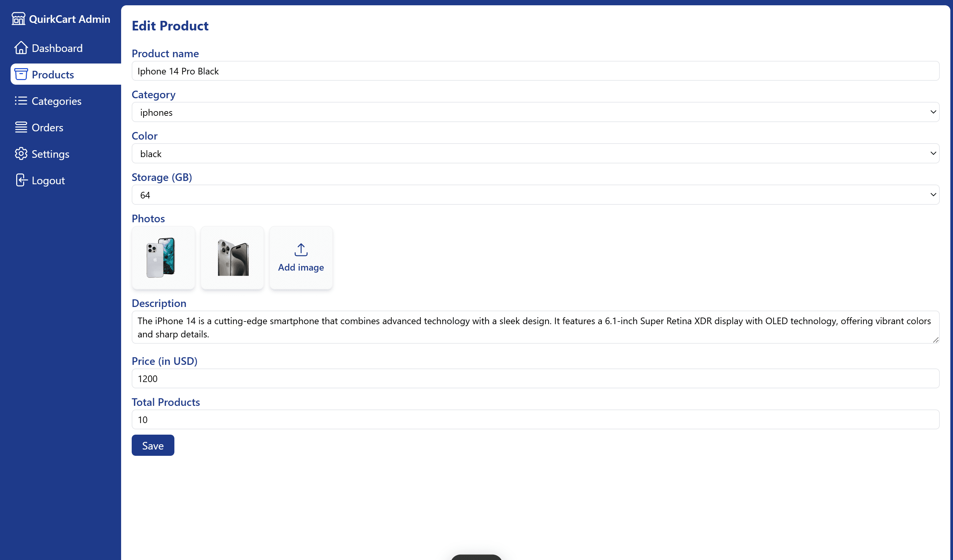Viewport: 953px width, 560px height.
Task: Click the QuirkCart store logo icon
Action: [18, 19]
